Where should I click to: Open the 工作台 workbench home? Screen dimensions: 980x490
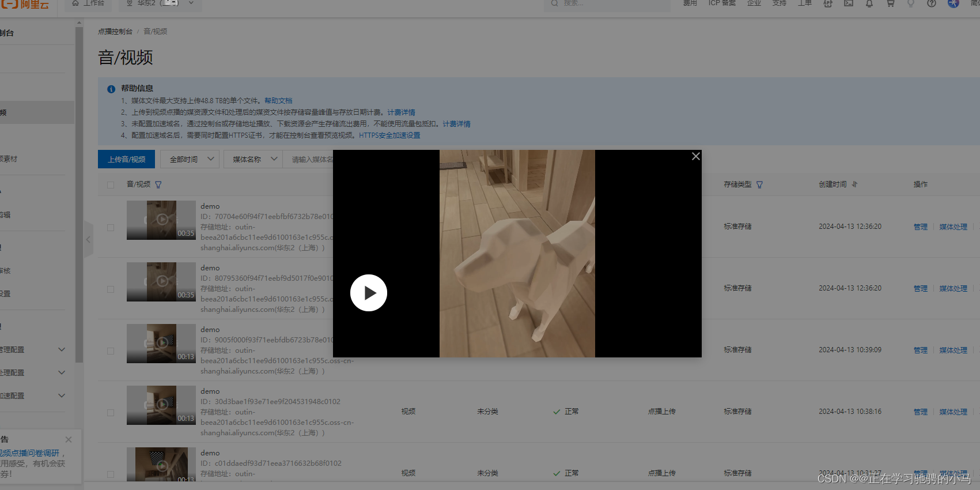pos(89,3)
